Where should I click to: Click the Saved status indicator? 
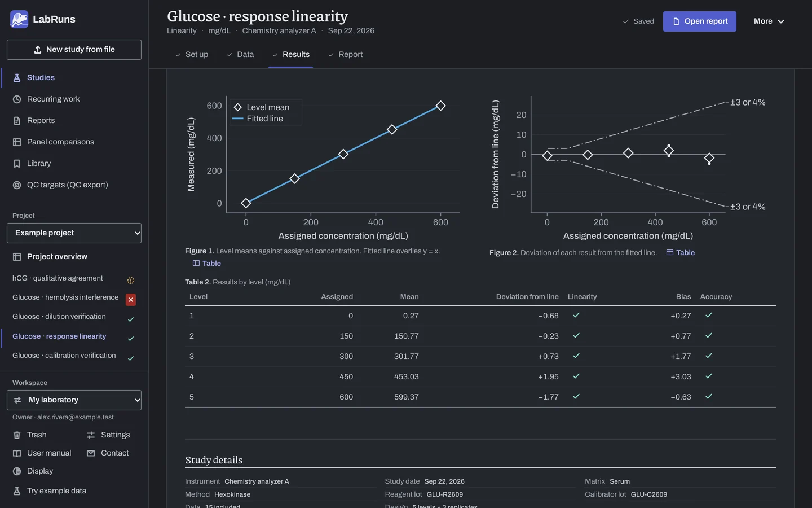click(x=638, y=21)
